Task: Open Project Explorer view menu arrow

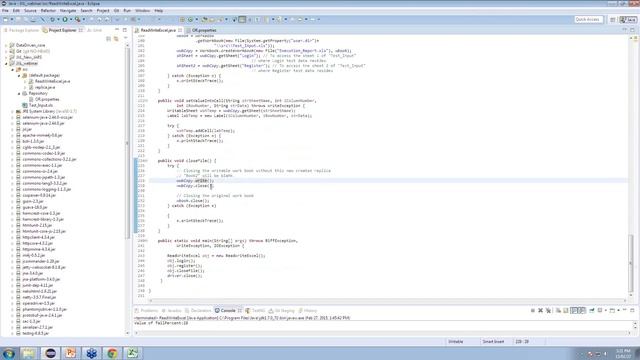Action: click(125, 38)
